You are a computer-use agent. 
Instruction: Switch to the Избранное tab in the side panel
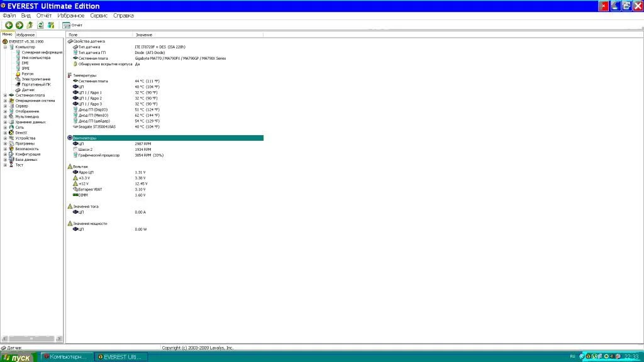click(25, 35)
